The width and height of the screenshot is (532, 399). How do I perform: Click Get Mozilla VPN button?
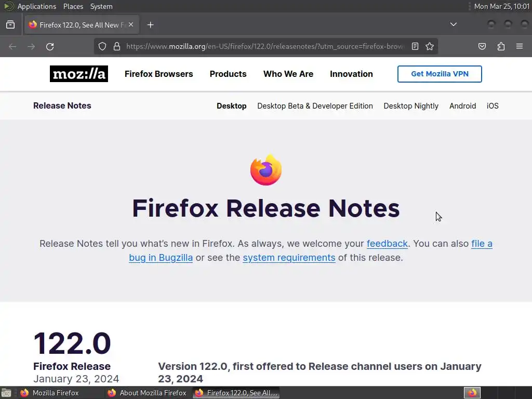440,74
